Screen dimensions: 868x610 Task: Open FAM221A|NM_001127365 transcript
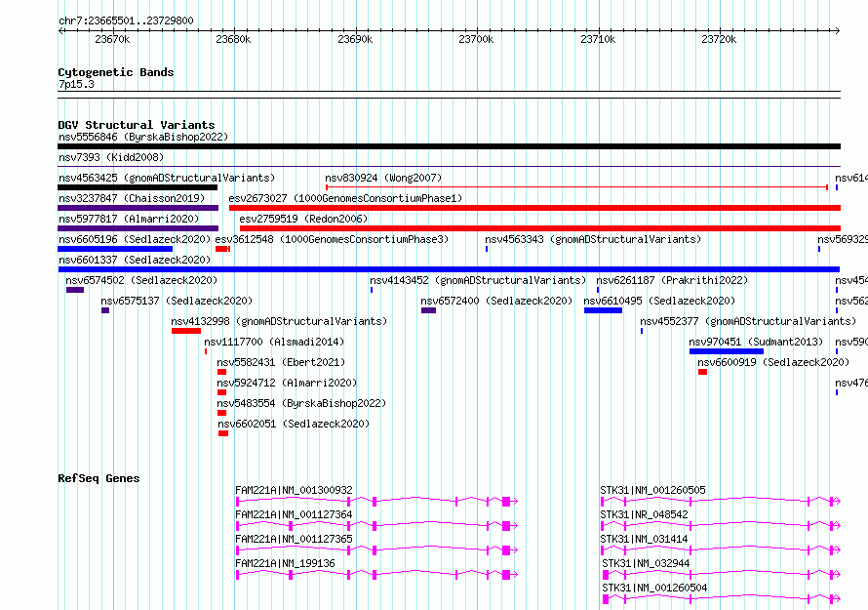coord(294,539)
